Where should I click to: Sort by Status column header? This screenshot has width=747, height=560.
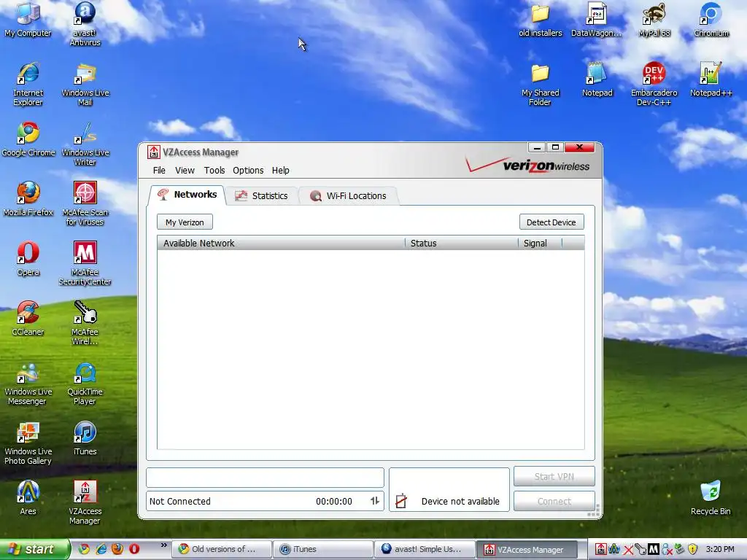tap(462, 244)
